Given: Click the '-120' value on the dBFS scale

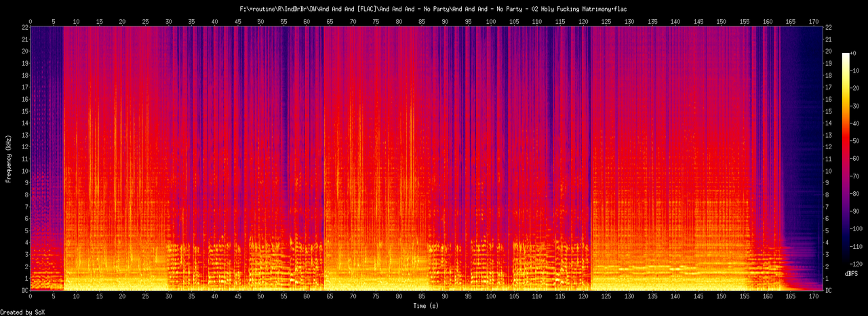Looking at the screenshot, I should click(858, 262).
